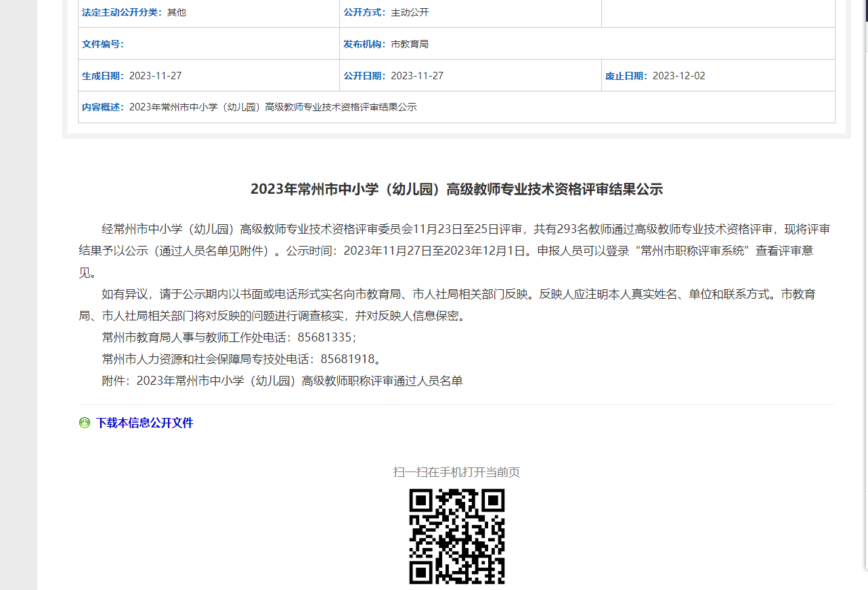
Task: Click the headline 2023年常州市中小学（幼儿园）高级教师专业技术资格评审结果公示
Action: pyautogui.click(x=456, y=190)
